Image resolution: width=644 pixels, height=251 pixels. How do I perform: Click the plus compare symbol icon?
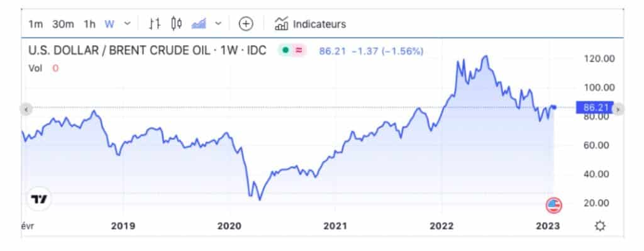point(246,24)
